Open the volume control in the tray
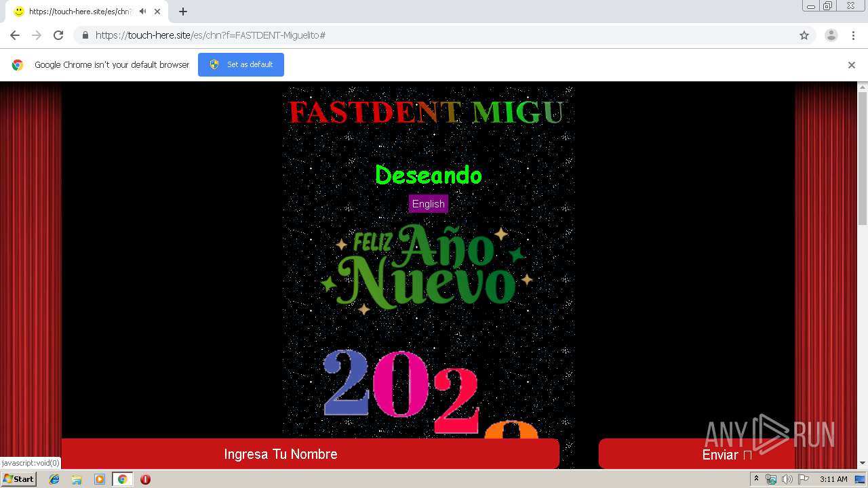 [787, 479]
